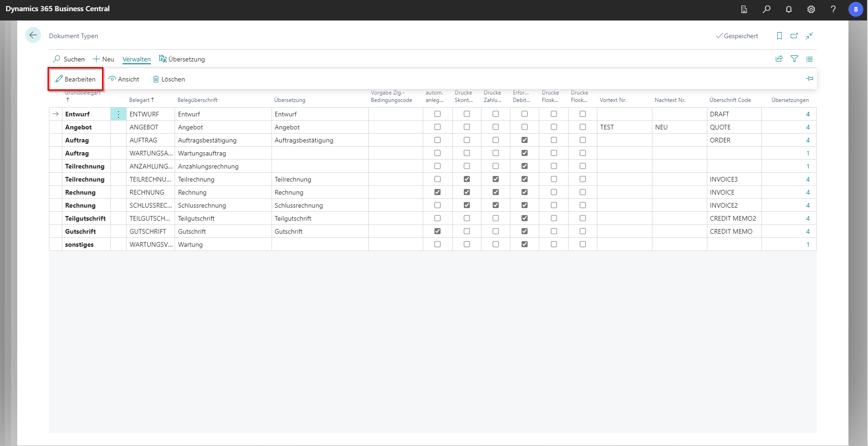This screenshot has height=446, width=868.
Task: Select the Verwalten menu tab
Action: [x=136, y=59]
